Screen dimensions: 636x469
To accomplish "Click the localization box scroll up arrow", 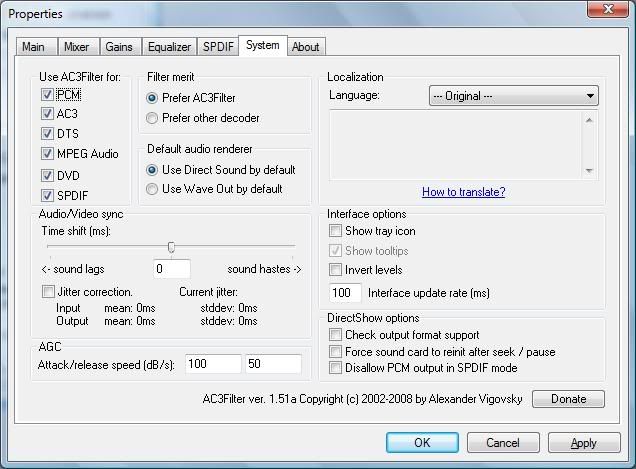I will 589,120.
